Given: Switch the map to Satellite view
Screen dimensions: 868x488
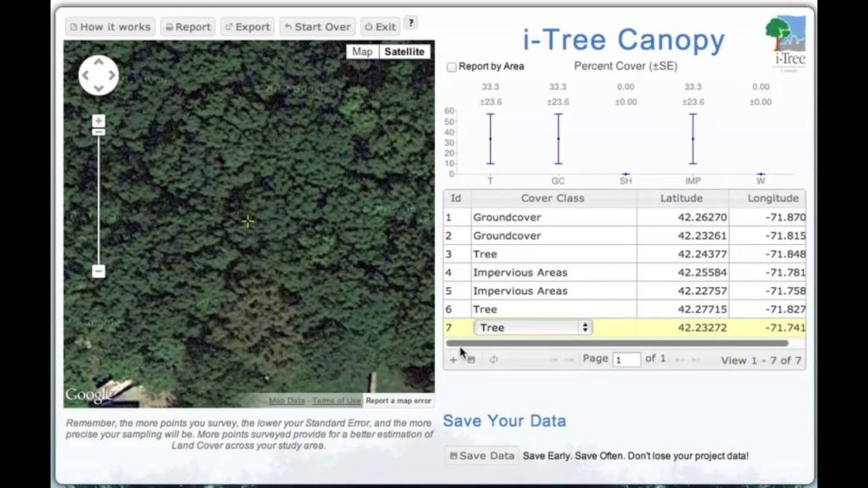Looking at the screenshot, I should (x=404, y=52).
